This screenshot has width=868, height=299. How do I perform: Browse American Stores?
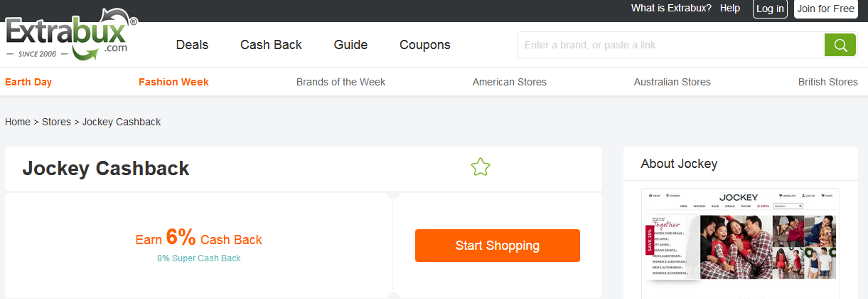[x=509, y=82]
